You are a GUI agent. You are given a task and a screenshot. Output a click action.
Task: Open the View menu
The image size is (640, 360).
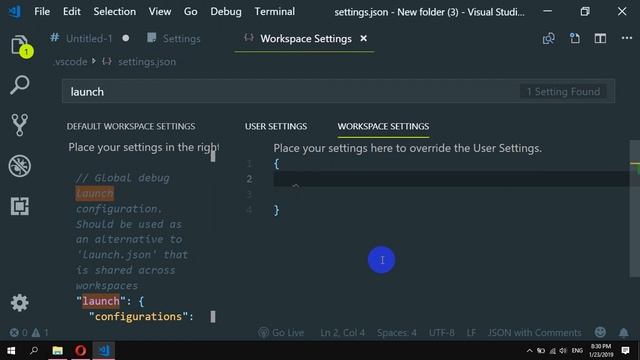(x=160, y=11)
